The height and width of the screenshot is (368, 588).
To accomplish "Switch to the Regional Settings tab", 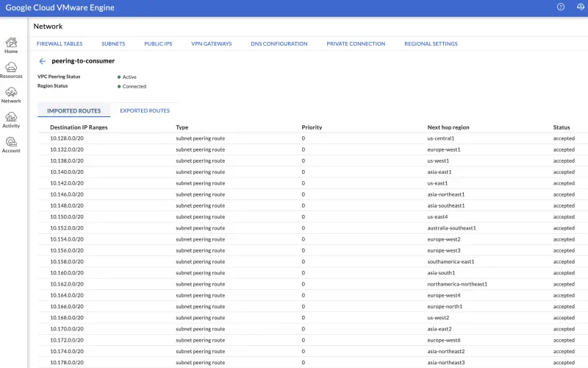I will click(x=431, y=43).
